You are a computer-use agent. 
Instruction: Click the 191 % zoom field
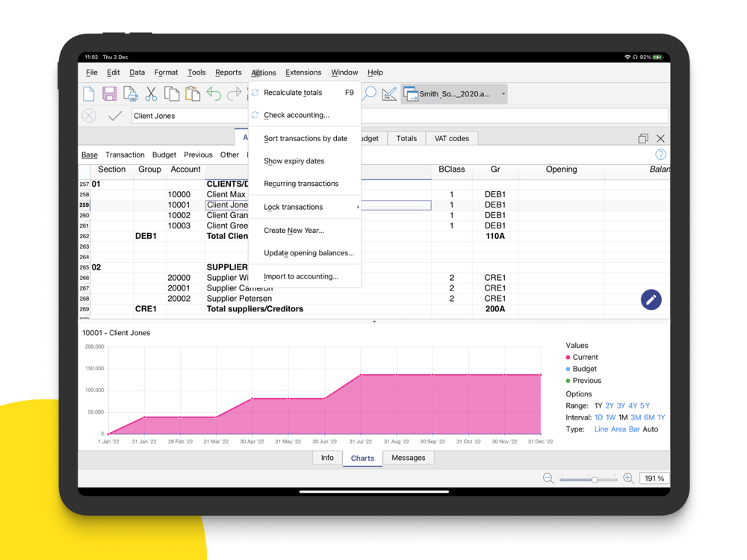654,478
